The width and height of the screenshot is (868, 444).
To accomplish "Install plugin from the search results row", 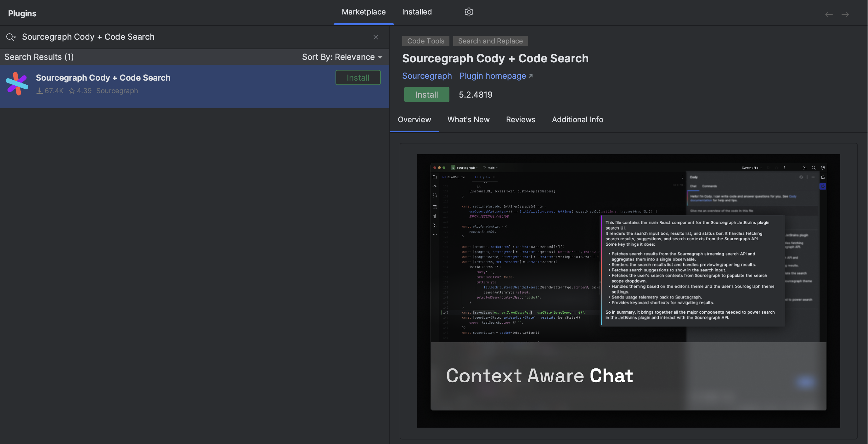I will [x=358, y=77].
